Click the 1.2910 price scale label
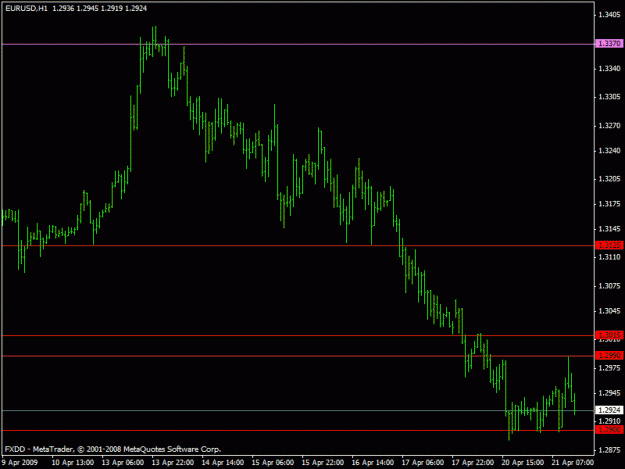This screenshot has height=469, width=625. pyautogui.click(x=609, y=421)
